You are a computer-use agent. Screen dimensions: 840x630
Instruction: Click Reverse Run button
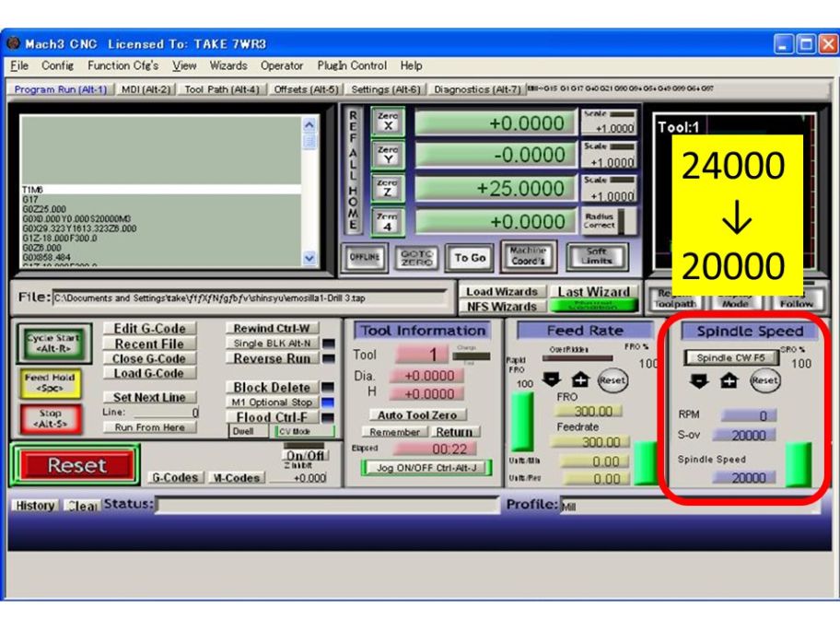click(272, 358)
